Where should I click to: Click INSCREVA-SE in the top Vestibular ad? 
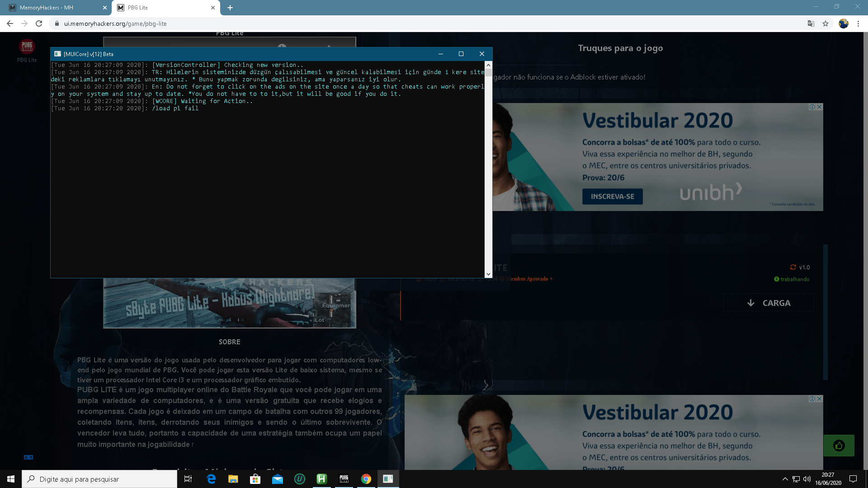[613, 197]
